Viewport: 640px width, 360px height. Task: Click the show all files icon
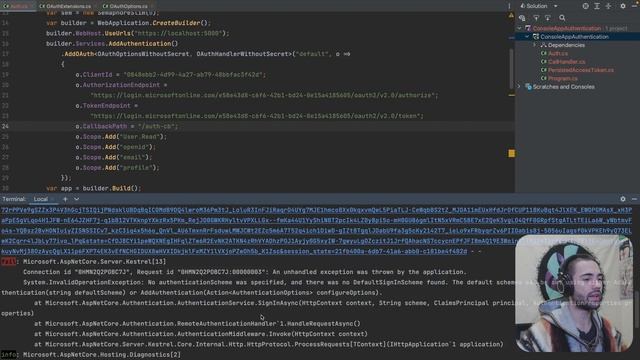click(522, 18)
